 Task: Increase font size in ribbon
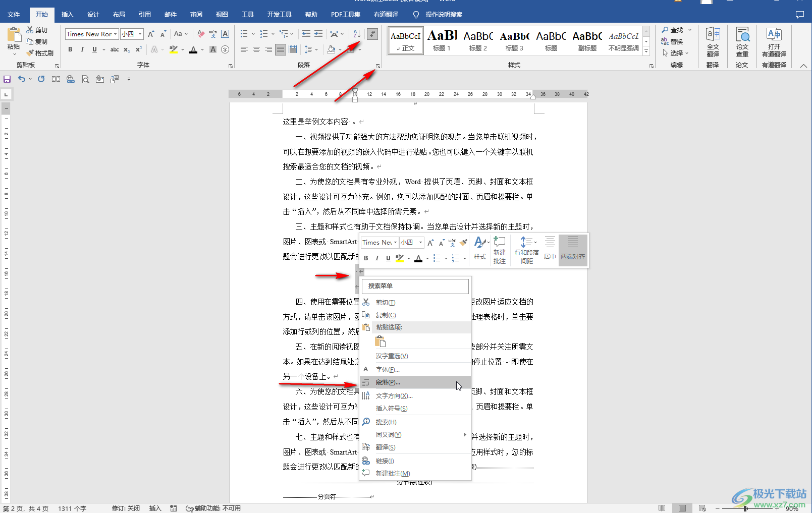point(151,34)
